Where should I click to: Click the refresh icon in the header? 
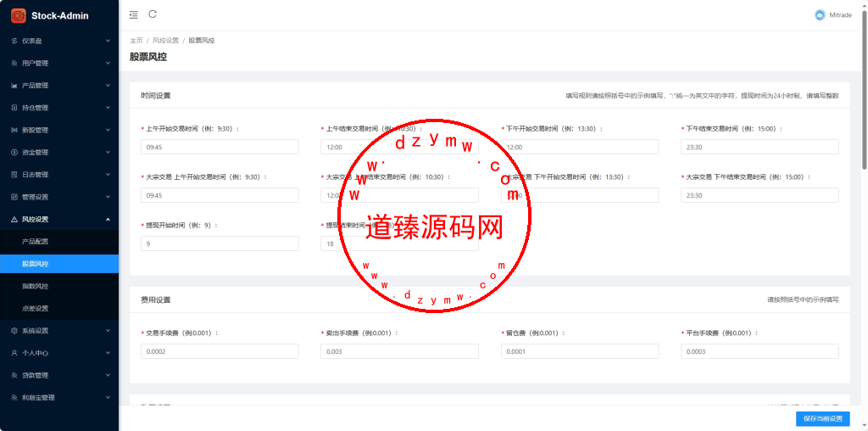point(153,14)
